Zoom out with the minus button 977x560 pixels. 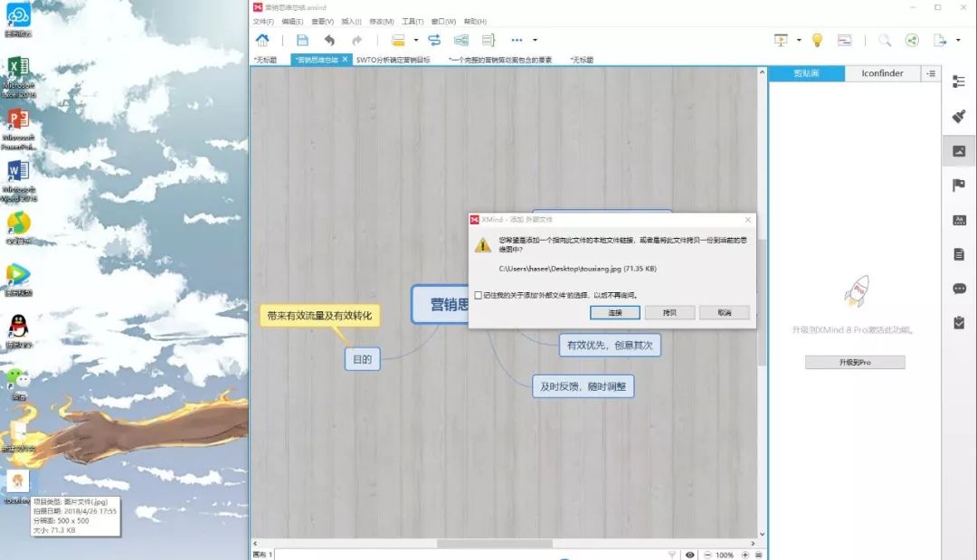pyautogui.click(x=707, y=555)
